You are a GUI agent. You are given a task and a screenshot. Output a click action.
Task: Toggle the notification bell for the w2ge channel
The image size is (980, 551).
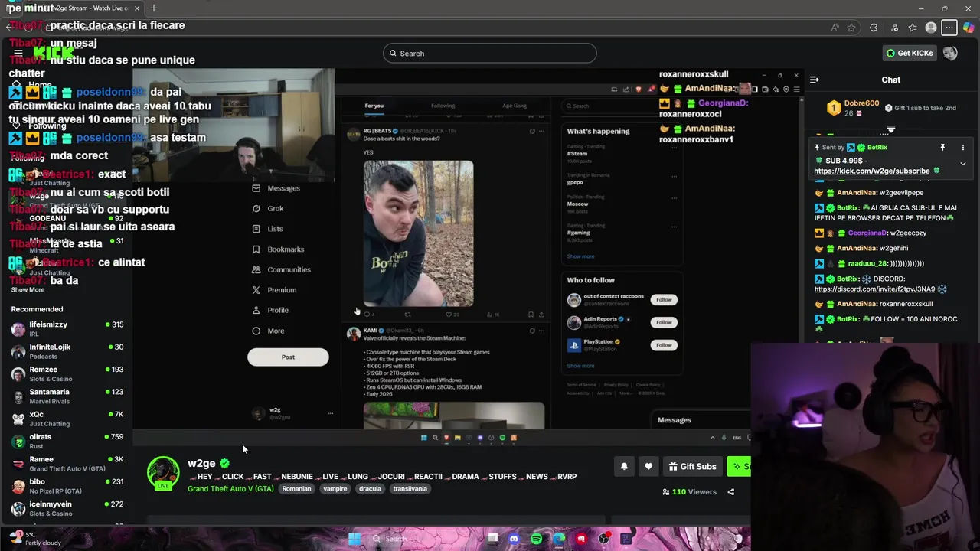(x=624, y=466)
